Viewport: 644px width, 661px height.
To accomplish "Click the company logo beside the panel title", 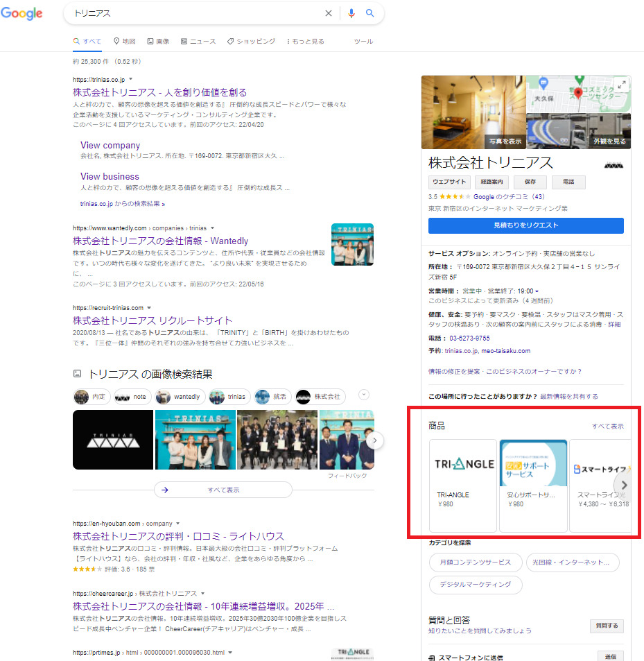I will click(613, 165).
